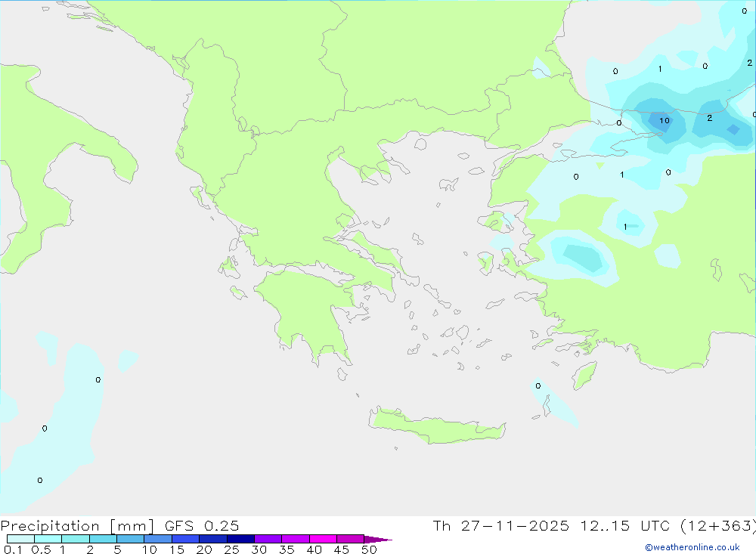Select the 35–40 mm purple legend swatch
This screenshot has width=756, height=554.
(x=296, y=539)
